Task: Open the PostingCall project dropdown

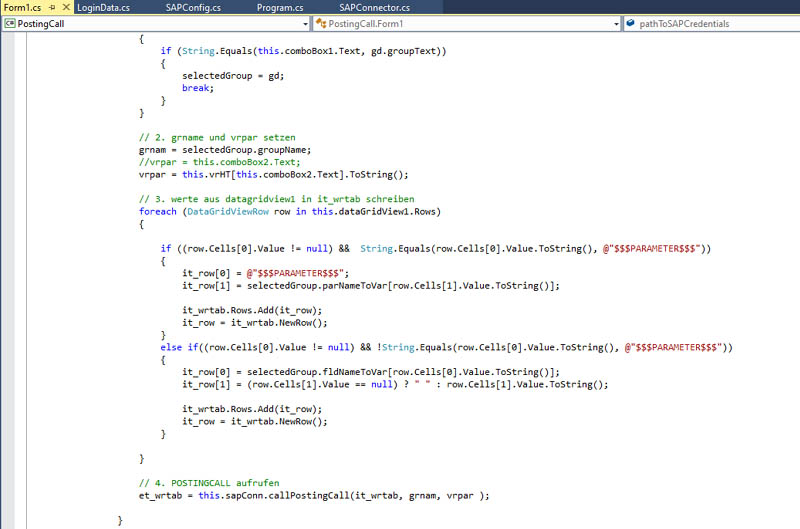Action: pyautogui.click(x=306, y=24)
